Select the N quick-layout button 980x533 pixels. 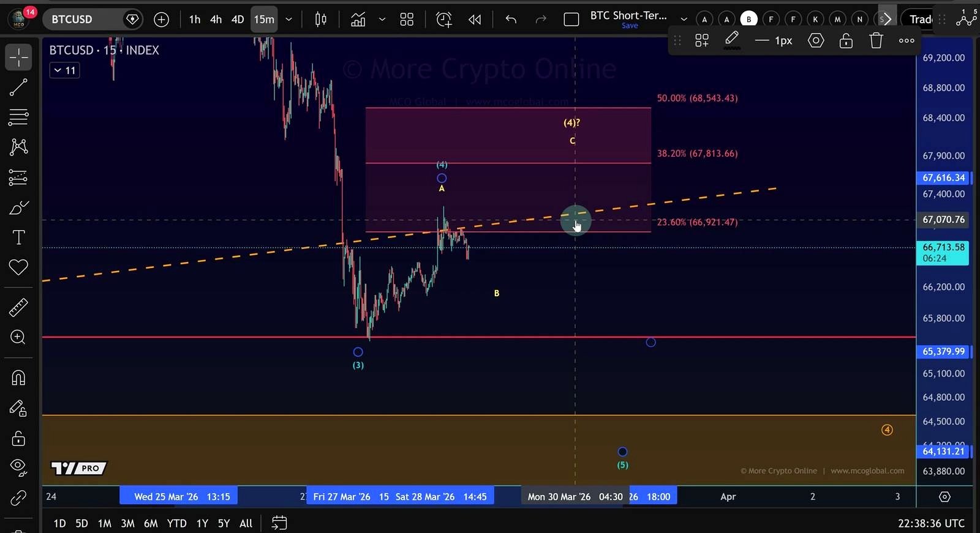coord(859,20)
